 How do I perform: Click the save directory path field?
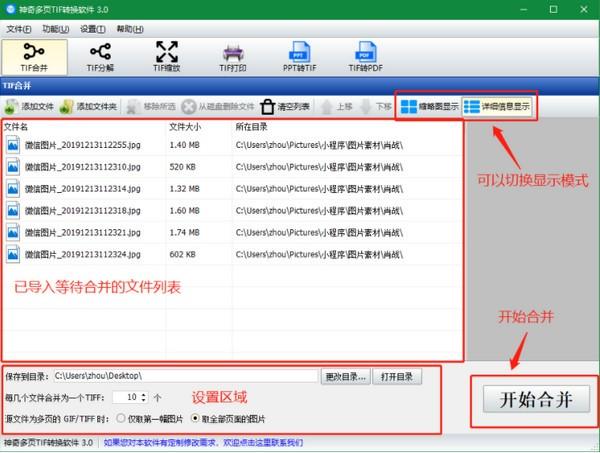[x=186, y=376]
